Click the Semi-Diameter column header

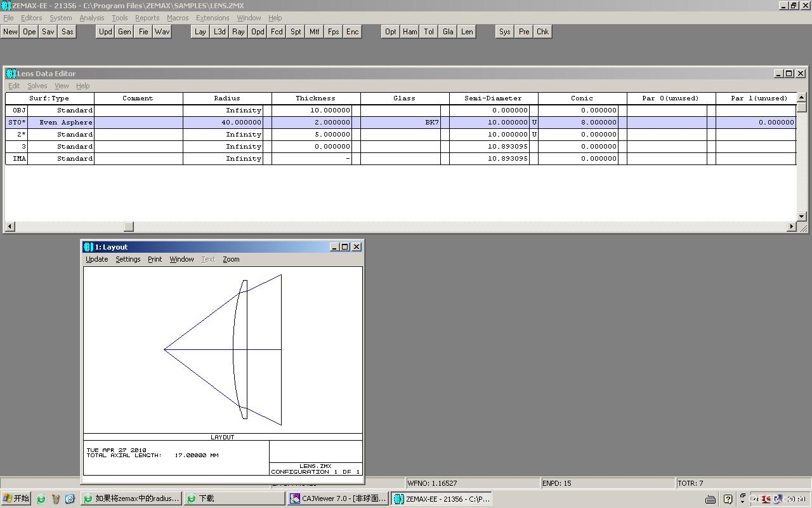click(494, 98)
